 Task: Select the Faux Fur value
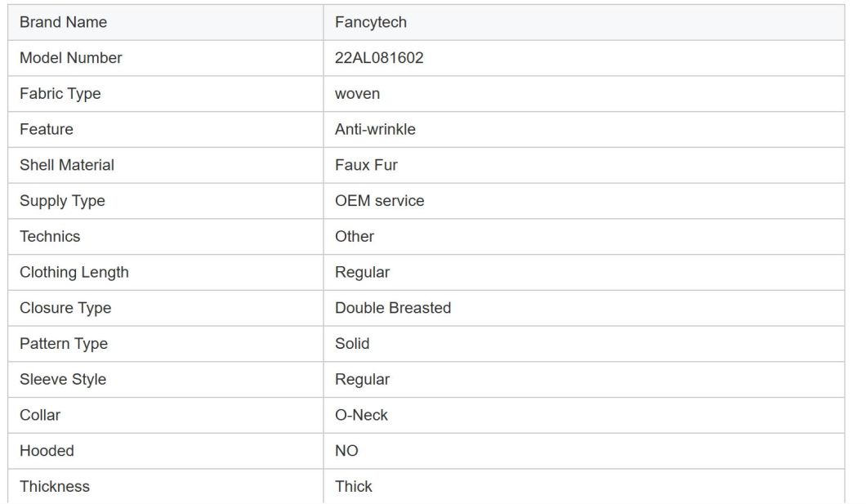366,165
